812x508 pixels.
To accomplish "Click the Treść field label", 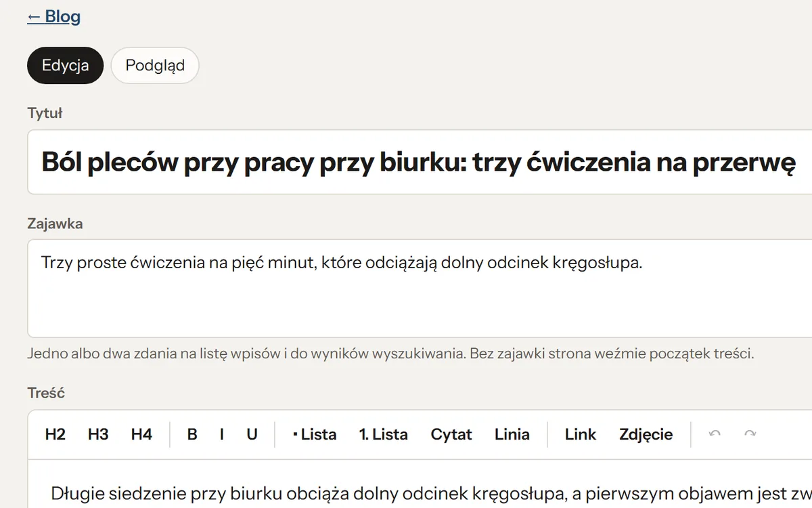I will (x=46, y=393).
